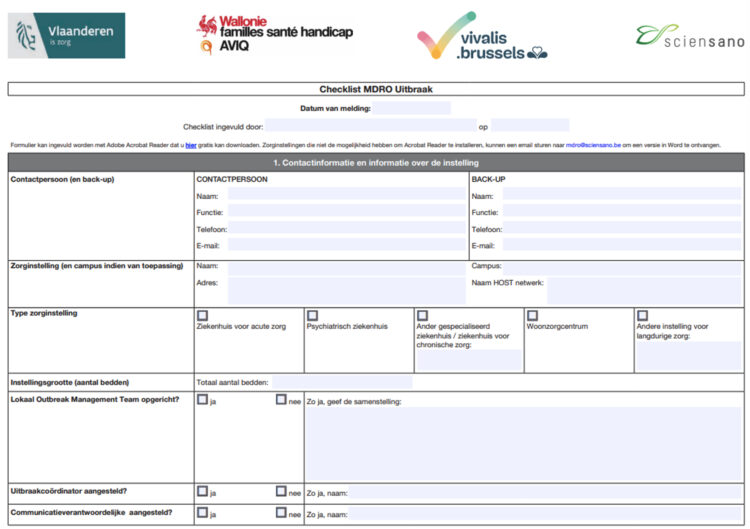Check 'ja' for Communicatieverantwoordelijke aangesteld
Image resolution: width=750 pixels, height=529 pixels.
coord(203,512)
